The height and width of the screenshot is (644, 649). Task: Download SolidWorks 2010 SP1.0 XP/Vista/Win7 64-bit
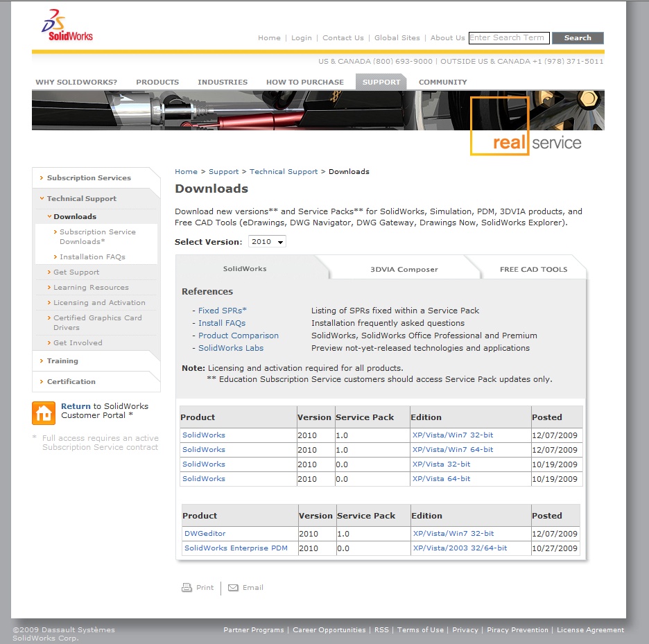click(x=453, y=449)
